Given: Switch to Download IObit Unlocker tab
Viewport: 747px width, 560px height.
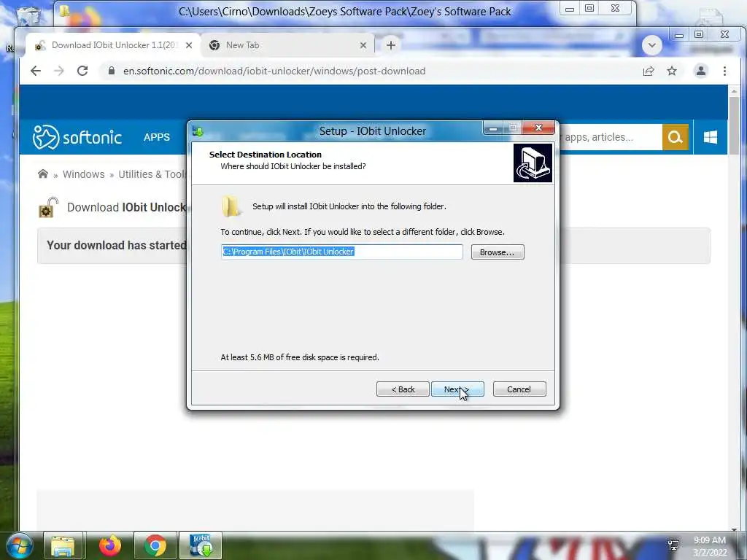Looking at the screenshot, I should (x=114, y=45).
